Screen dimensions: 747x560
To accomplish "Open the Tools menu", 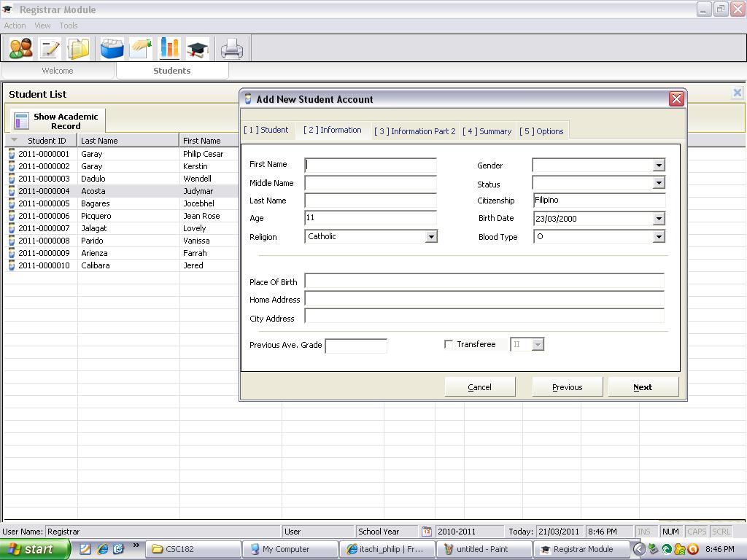I will pos(69,26).
